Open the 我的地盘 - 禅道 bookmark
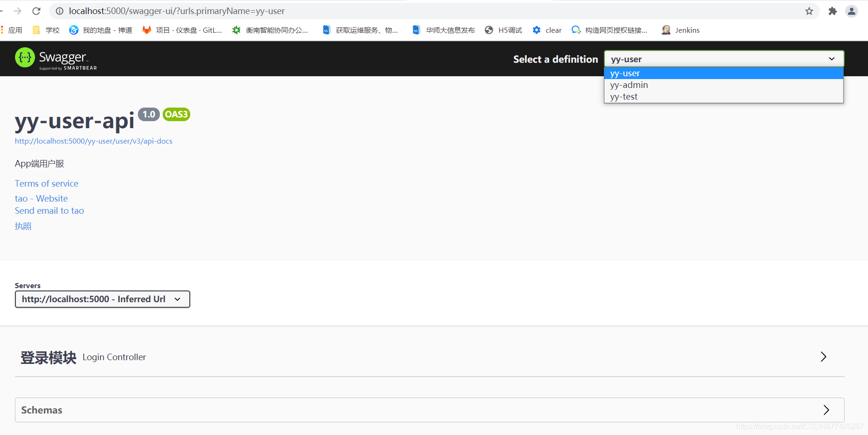This screenshot has width=868, height=435. click(100, 29)
